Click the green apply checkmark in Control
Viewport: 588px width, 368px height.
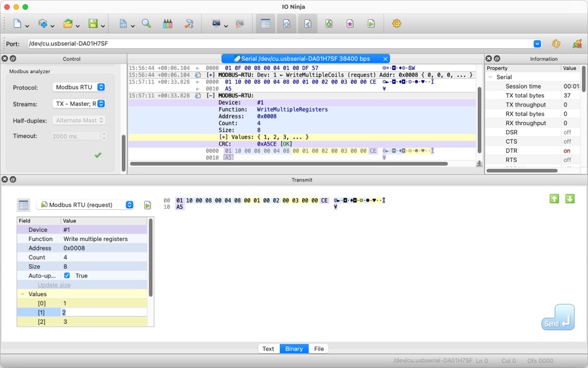click(x=98, y=155)
